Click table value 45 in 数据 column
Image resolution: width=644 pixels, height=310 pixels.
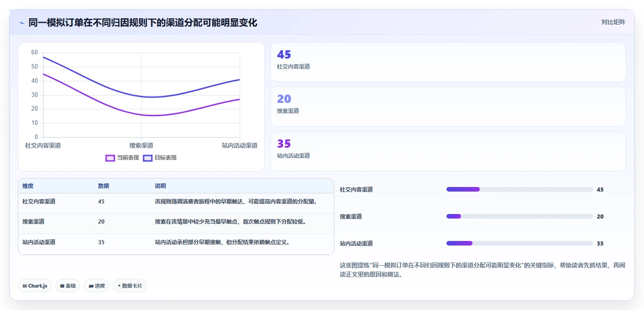point(101,201)
